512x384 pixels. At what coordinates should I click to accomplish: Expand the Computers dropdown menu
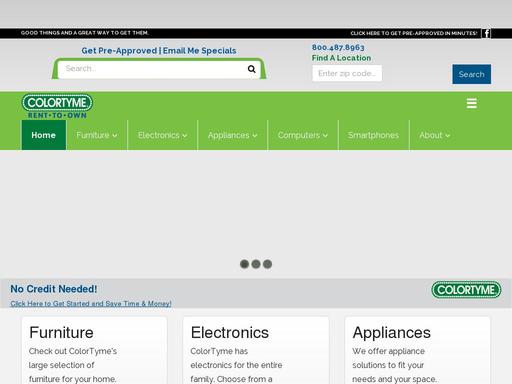303,135
